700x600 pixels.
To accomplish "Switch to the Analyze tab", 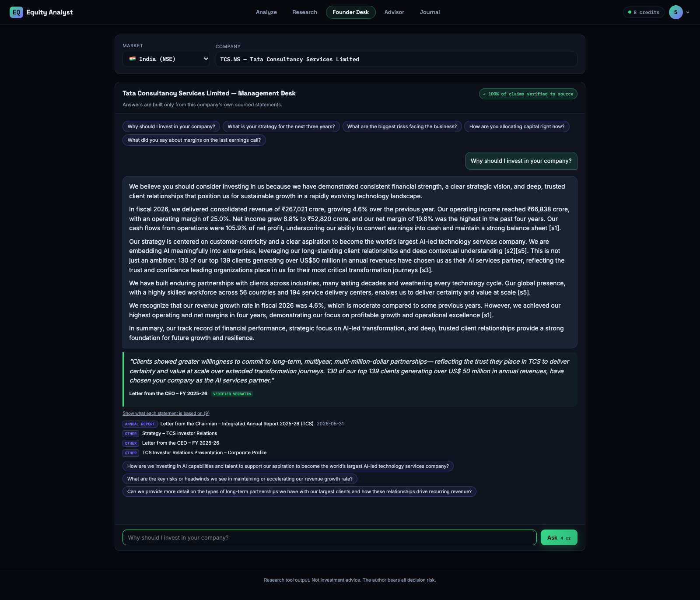I will [x=266, y=12].
